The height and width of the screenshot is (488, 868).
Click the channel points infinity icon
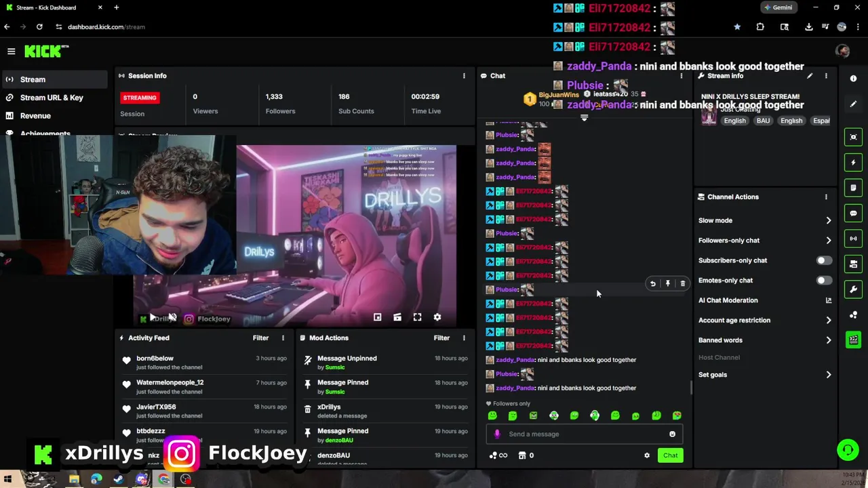498,455
